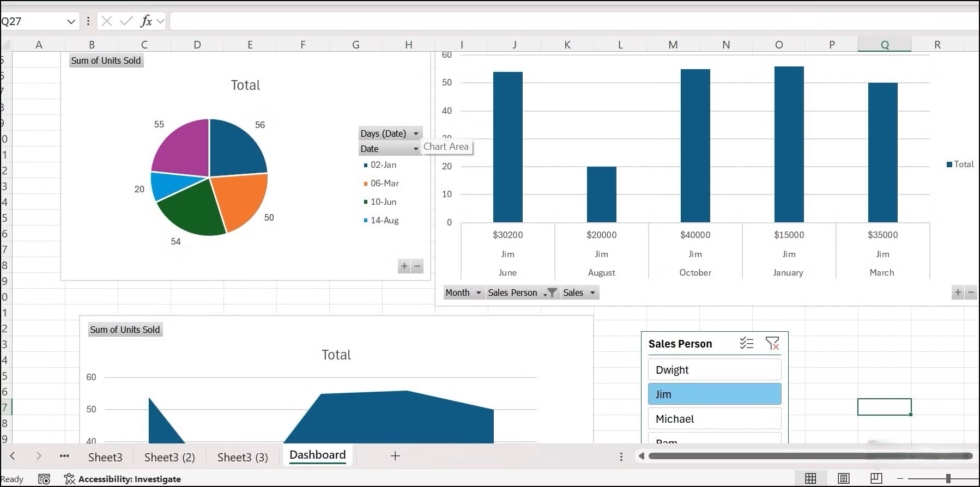This screenshot has width=980, height=487.
Task: Switch to Page Break Preview
Action: pyautogui.click(x=876, y=478)
